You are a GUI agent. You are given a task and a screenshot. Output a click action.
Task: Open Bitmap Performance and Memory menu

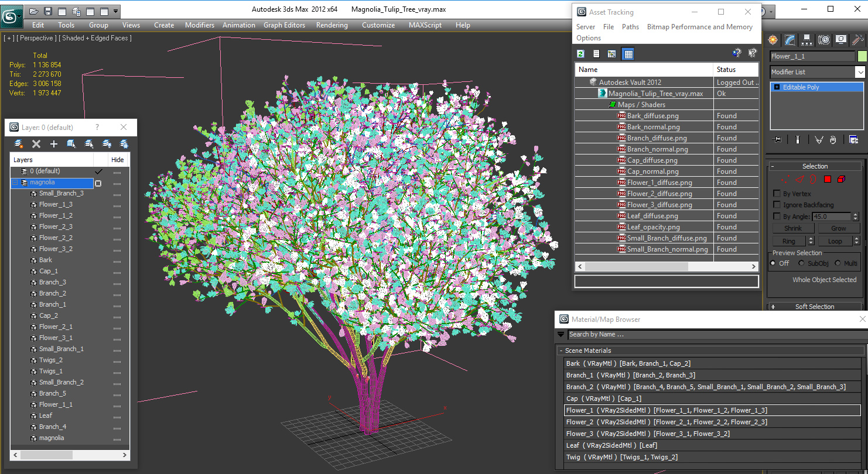pos(700,27)
